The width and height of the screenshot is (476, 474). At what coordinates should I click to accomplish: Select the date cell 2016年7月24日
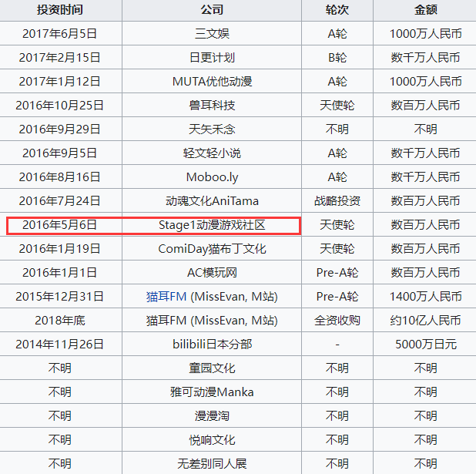[x=60, y=201]
